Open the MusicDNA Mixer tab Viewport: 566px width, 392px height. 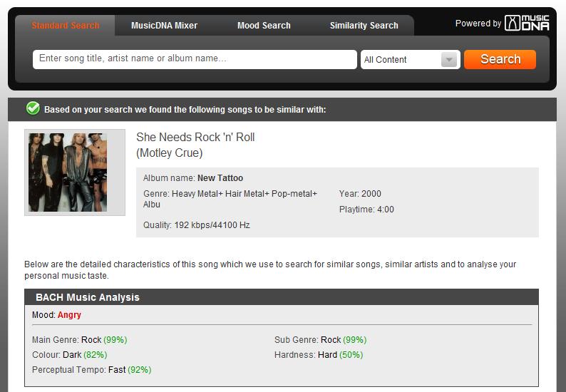tap(164, 25)
